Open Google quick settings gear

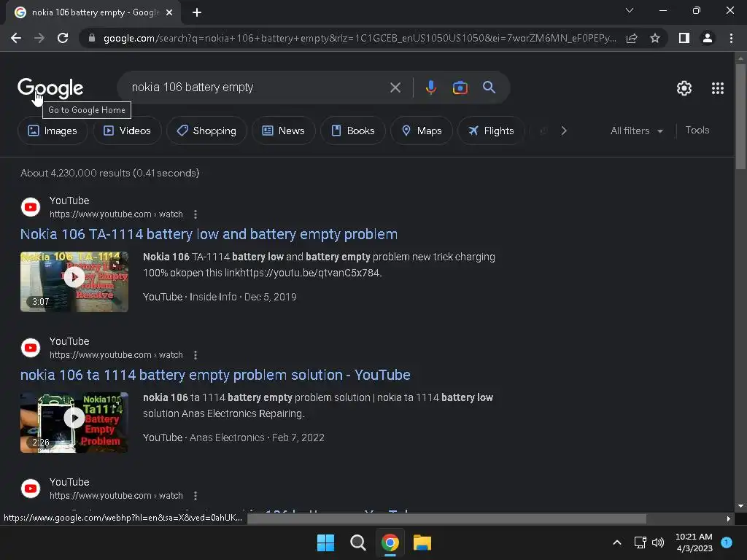click(x=684, y=88)
